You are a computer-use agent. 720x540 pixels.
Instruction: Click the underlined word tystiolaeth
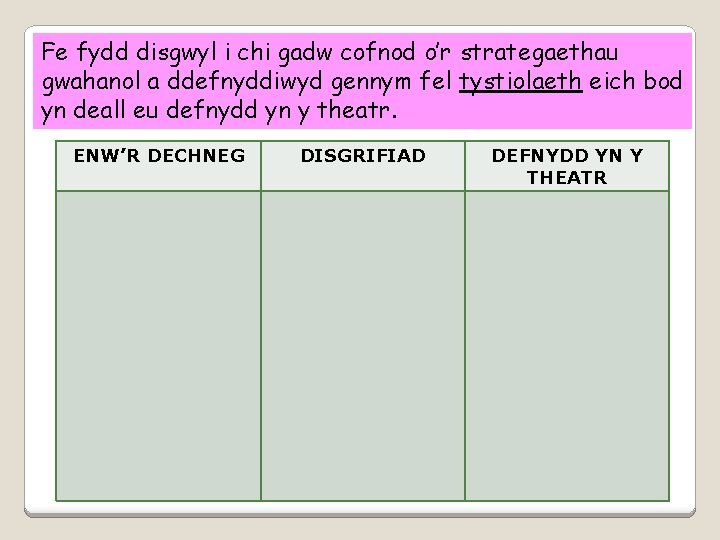point(521,82)
